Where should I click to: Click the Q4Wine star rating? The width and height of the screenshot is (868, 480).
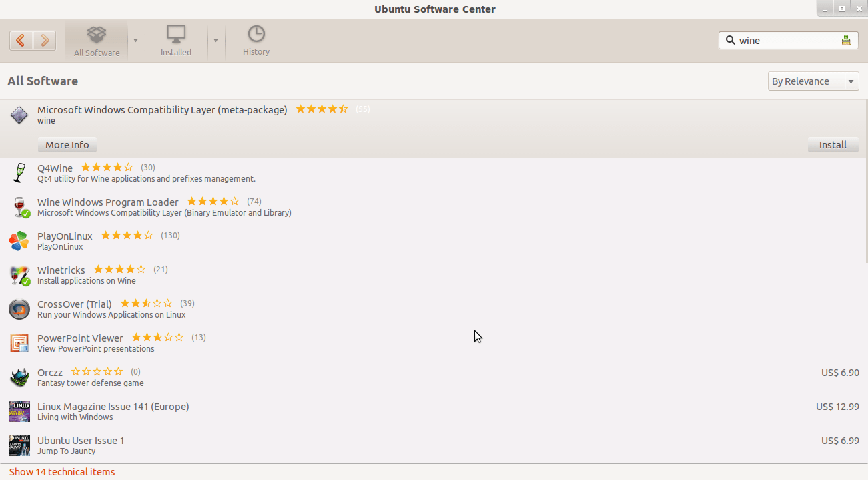[x=107, y=168]
